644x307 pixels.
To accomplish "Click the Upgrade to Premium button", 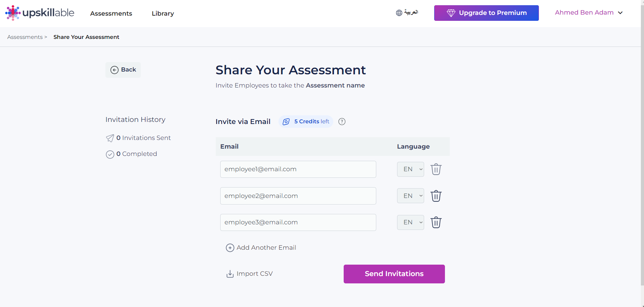I will (x=487, y=13).
